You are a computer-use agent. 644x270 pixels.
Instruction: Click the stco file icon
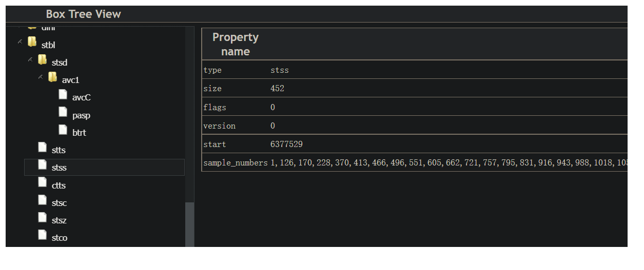click(43, 235)
